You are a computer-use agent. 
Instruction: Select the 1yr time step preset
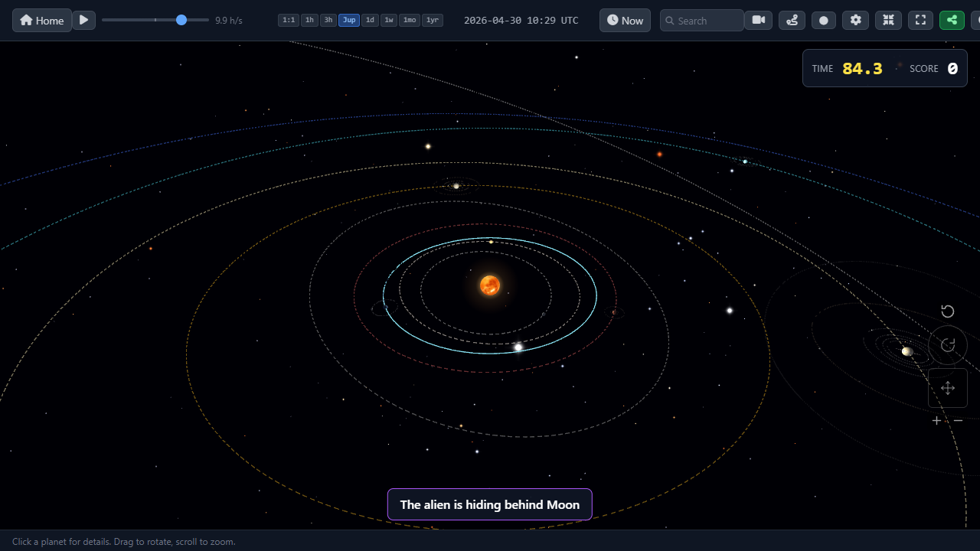pos(433,20)
